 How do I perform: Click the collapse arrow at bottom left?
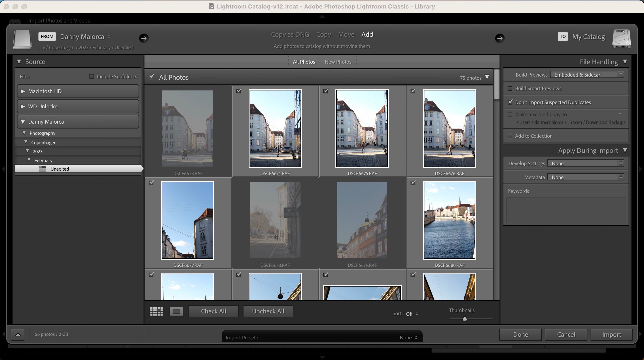18,334
